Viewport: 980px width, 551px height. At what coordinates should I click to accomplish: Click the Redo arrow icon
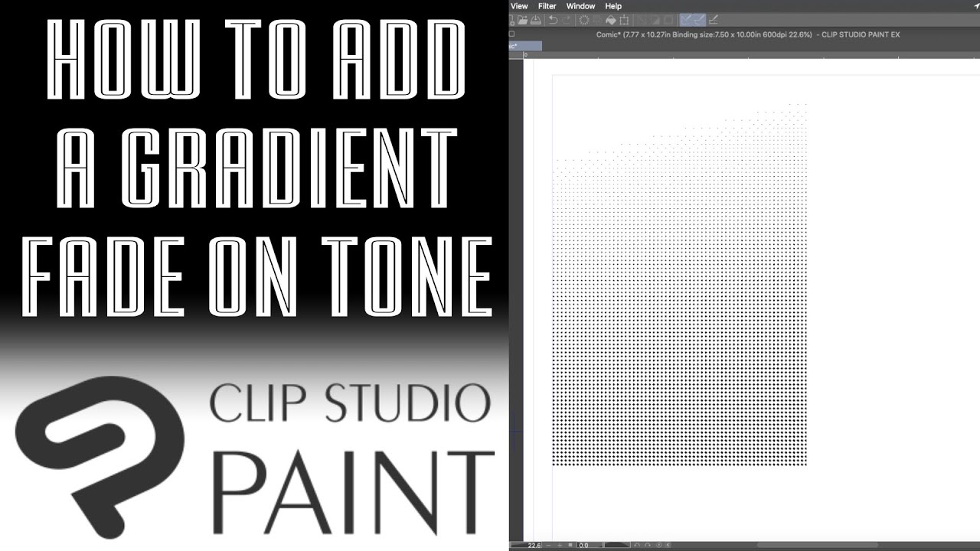pyautogui.click(x=567, y=20)
